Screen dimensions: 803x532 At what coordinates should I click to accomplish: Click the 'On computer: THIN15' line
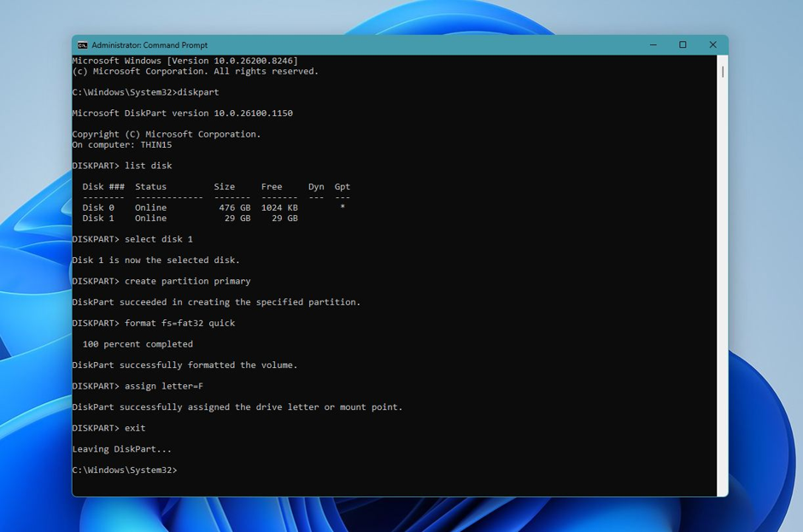pos(122,145)
